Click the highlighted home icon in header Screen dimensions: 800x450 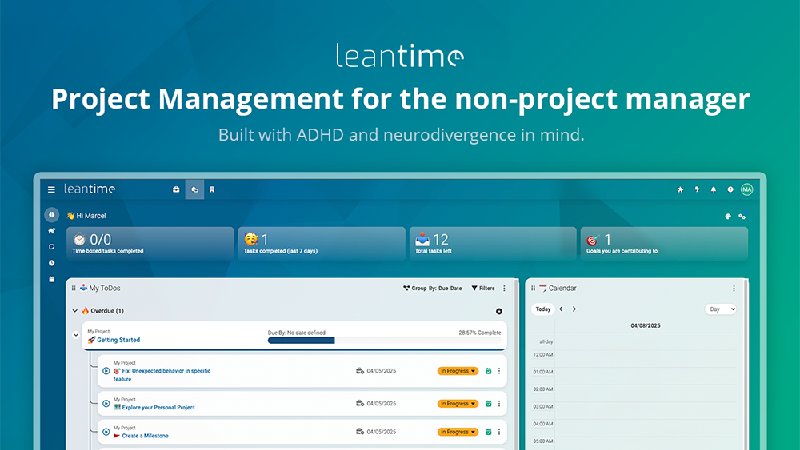pyautogui.click(x=194, y=189)
